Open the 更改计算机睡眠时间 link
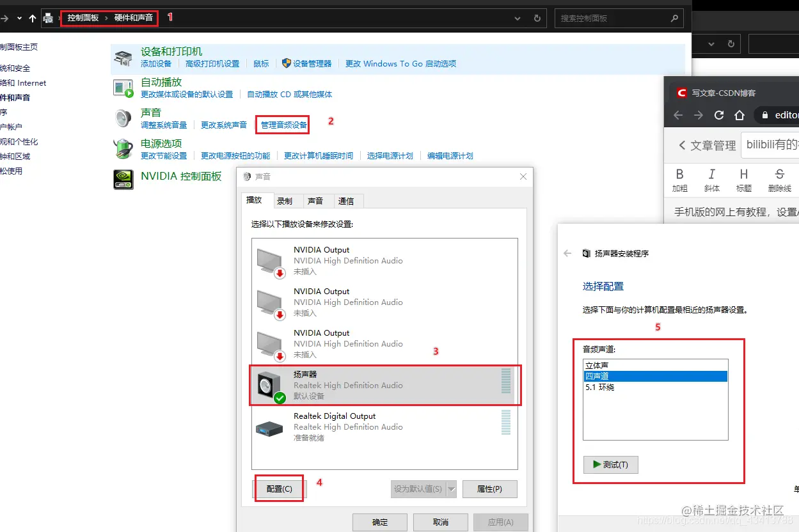799x532 pixels. [x=319, y=155]
